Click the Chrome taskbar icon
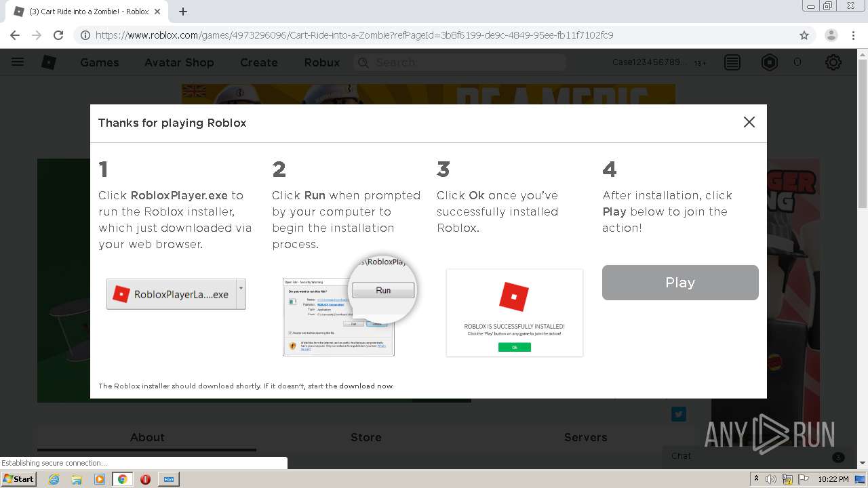The height and width of the screenshot is (488, 868). tap(122, 479)
